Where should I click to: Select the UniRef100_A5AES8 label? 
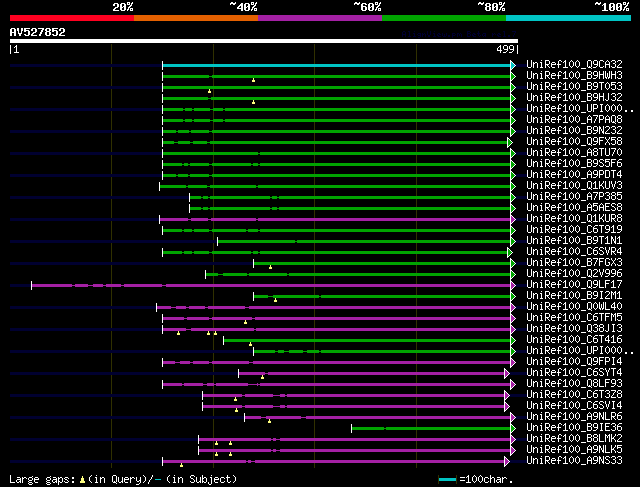pyautogui.click(x=574, y=208)
